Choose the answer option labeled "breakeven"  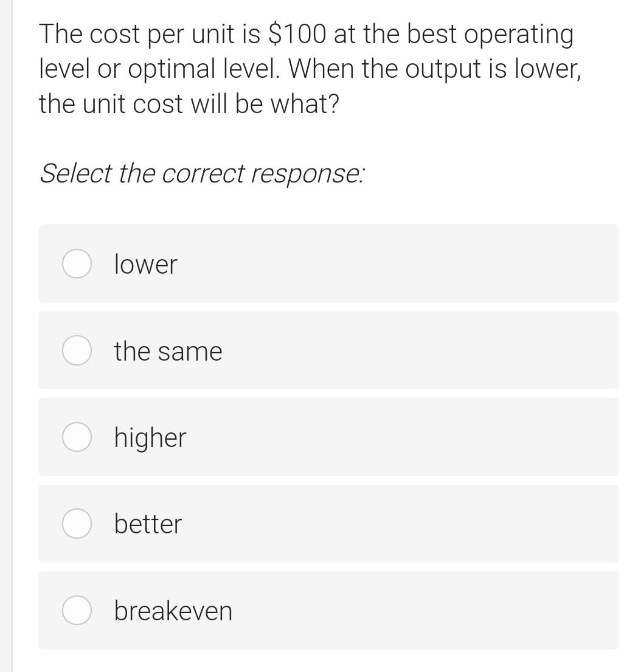173,610
